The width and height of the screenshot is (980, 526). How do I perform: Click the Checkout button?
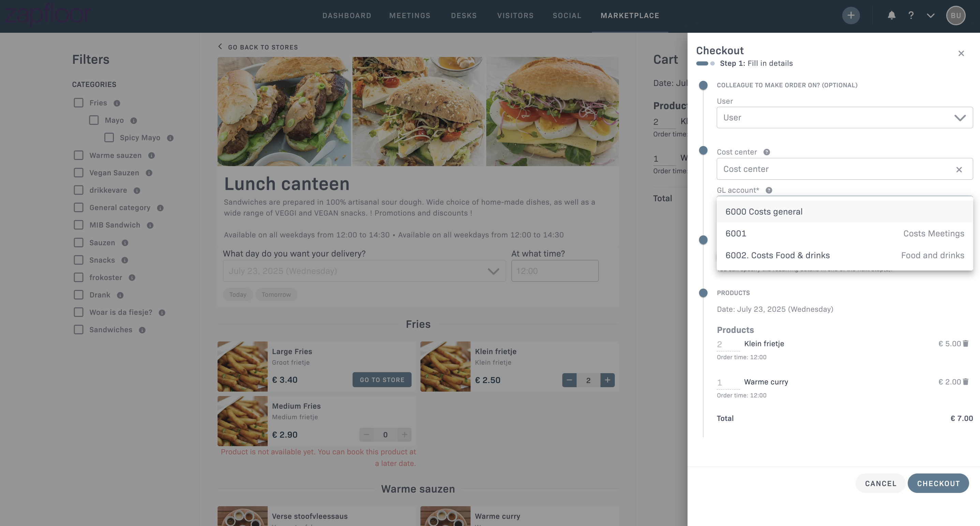tap(938, 483)
